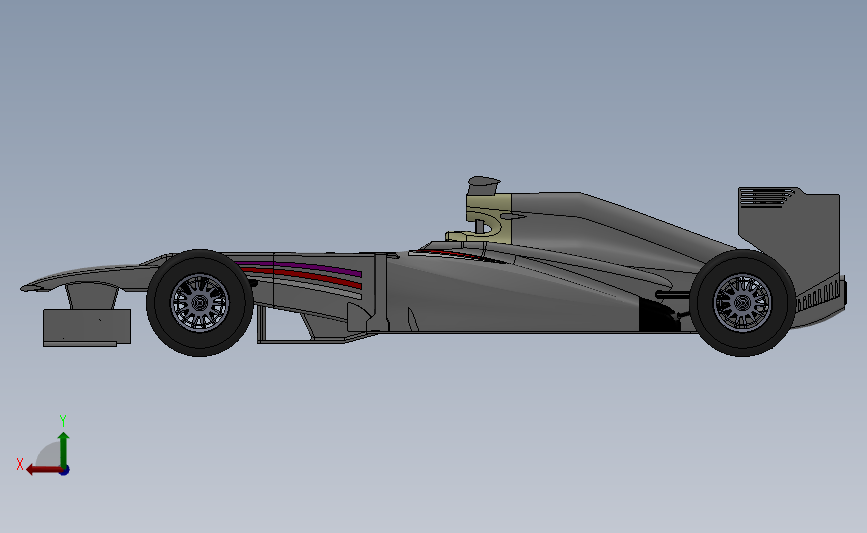
Task: Click the blue Z axis dot of triad
Action: click(x=65, y=471)
